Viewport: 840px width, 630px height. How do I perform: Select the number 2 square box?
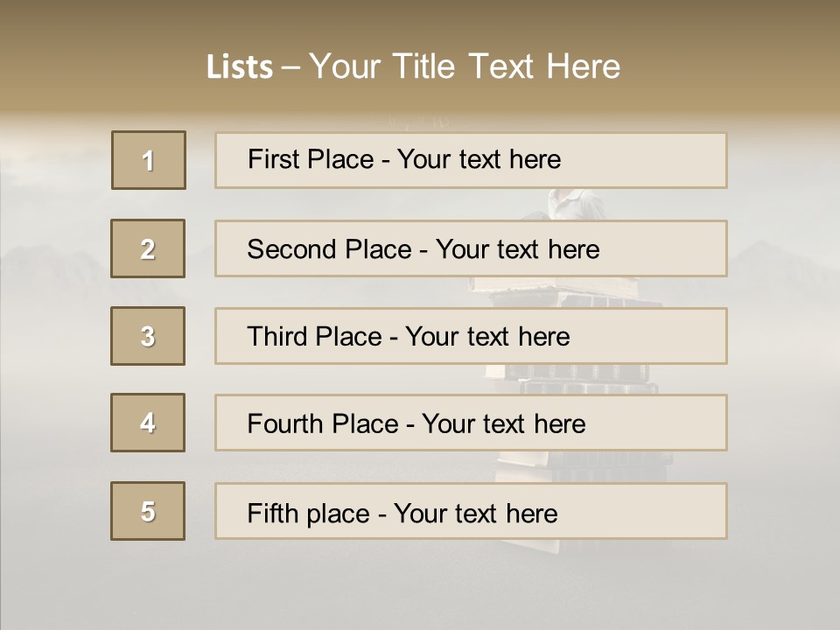pos(148,248)
